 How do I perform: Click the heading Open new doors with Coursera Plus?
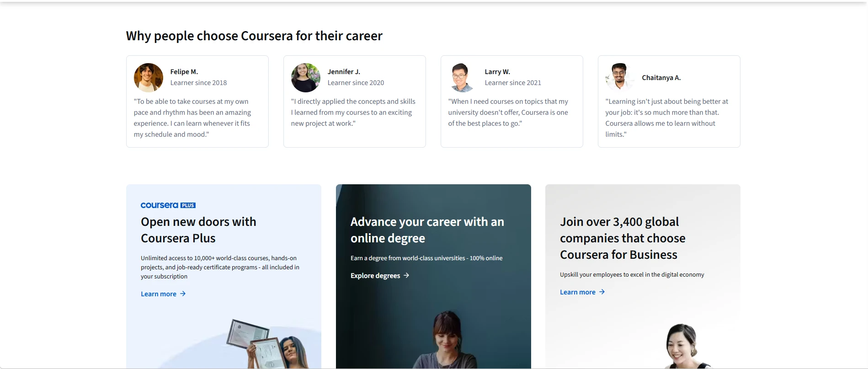[198, 230]
